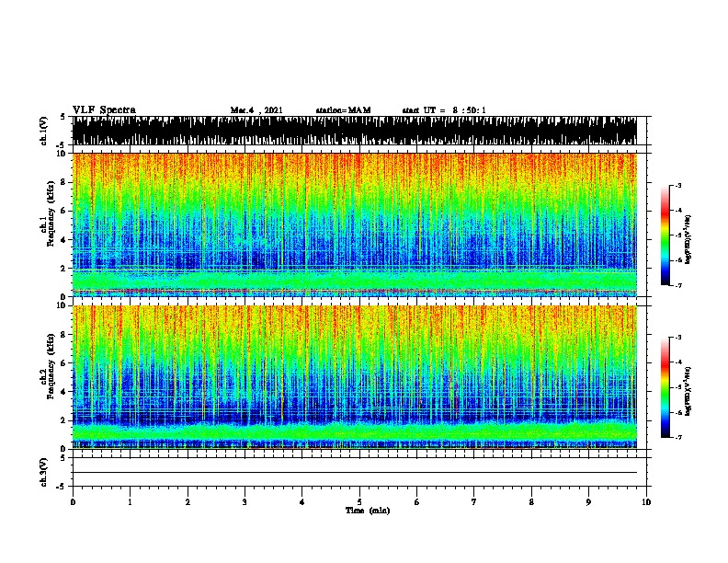Image resolution: width=728 pixels, height=563 pixels.
Task: Click the 'Time (min)' axis label
Action: [368, 511]
